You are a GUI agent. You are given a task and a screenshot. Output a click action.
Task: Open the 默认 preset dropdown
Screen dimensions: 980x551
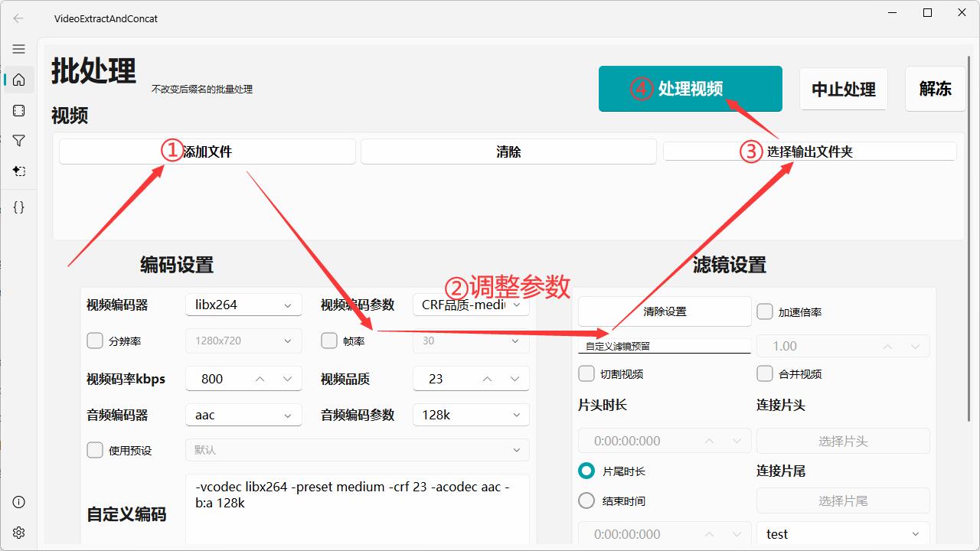(358, 450)
